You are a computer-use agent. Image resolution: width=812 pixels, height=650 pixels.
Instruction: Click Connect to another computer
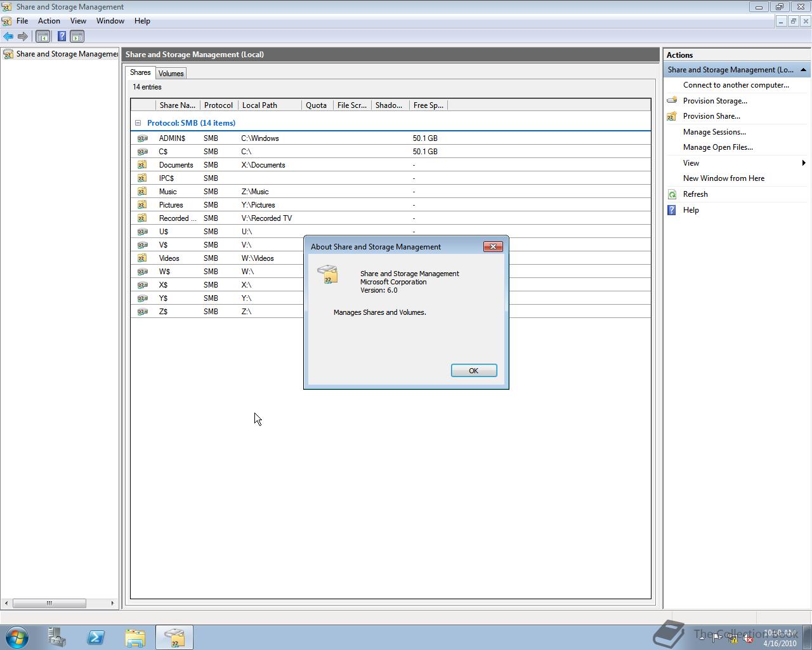point(736,85)
